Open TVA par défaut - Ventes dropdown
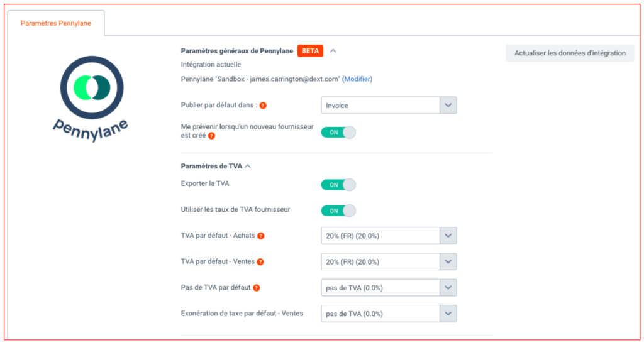Image resolution: width=644 pixels, height=345 pixels. point(389,261)
